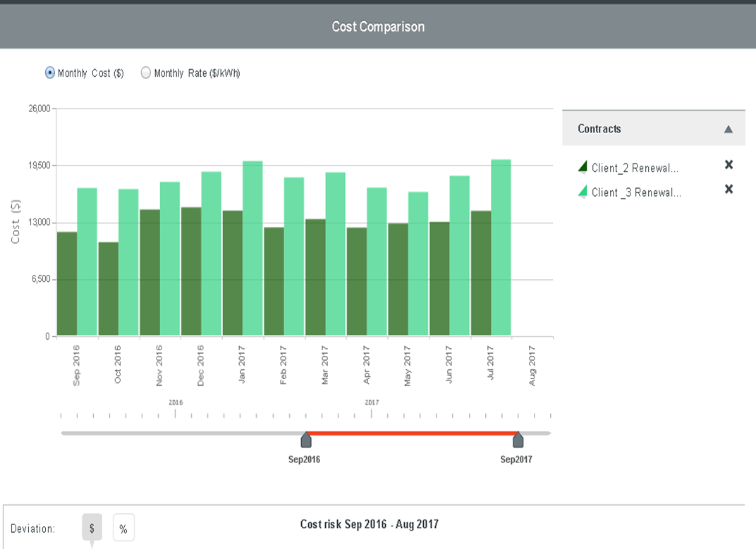Image resolution: width=756 pixels, height=549 pixels.
Task: Click the dark green Client_2 legend icon
Action: coord(583,167)
